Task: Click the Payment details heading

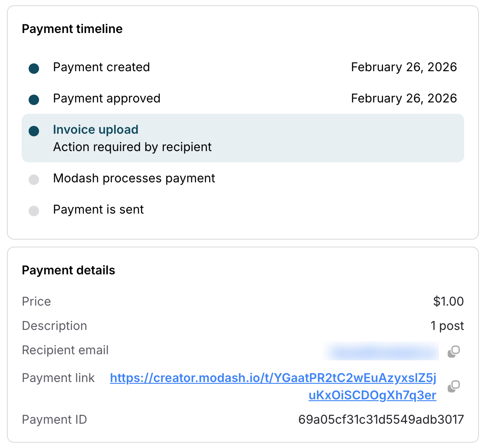Action: click(69, 270)
